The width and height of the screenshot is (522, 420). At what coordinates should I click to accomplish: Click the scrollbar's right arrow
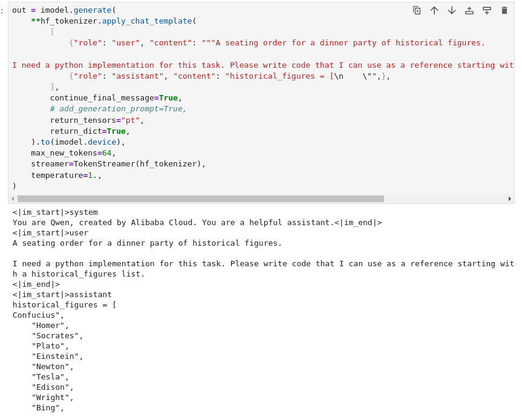(x=510, y=199)
